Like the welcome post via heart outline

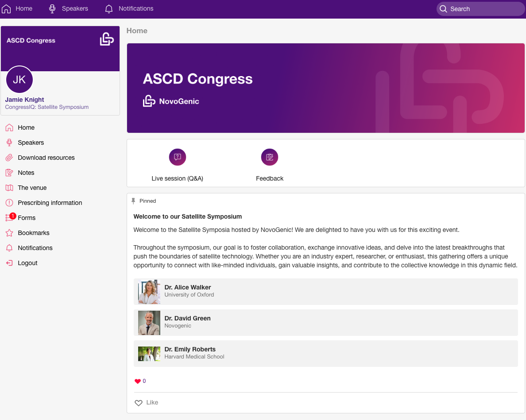(139, 403)
